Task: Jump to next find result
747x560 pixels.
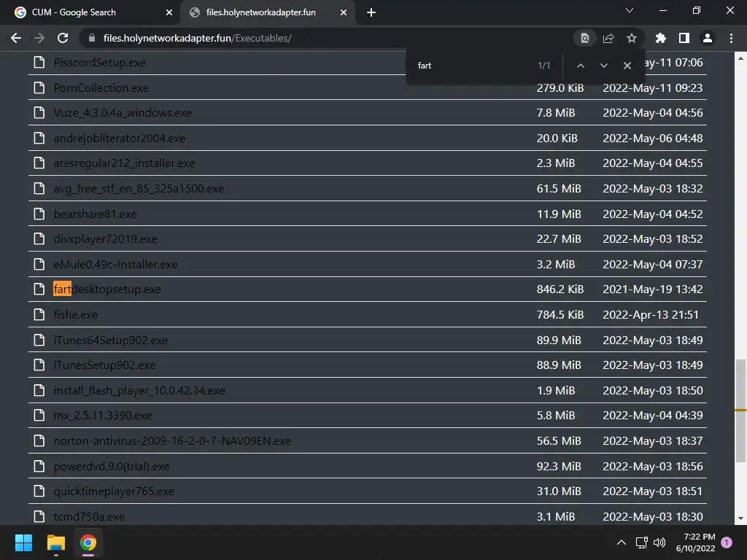Action: pos(603,66)
